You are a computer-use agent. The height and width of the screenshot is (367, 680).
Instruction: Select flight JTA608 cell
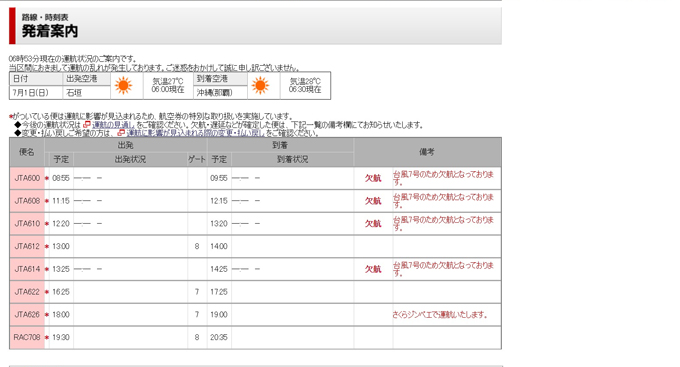(x=27, y=201)
